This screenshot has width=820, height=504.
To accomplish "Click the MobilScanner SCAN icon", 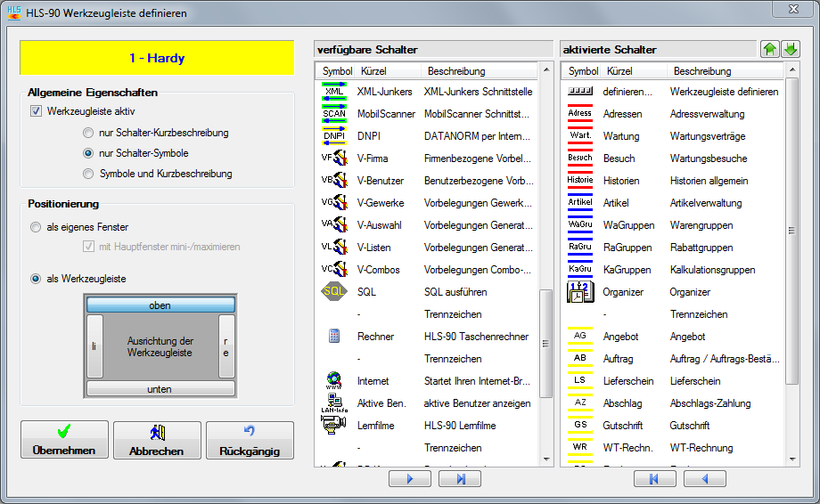I will click(334, 114).
